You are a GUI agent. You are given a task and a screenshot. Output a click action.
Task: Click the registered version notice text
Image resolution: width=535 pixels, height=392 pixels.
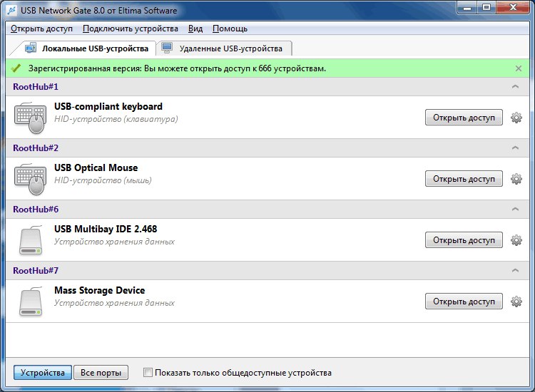tap(177, 68)
